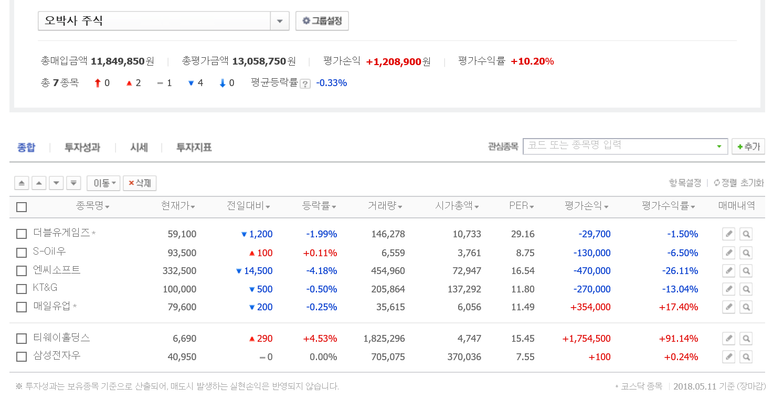The image size is (773, 399).
Task: Open the 티웨이홀딩스 stock link
Action: 62,337
